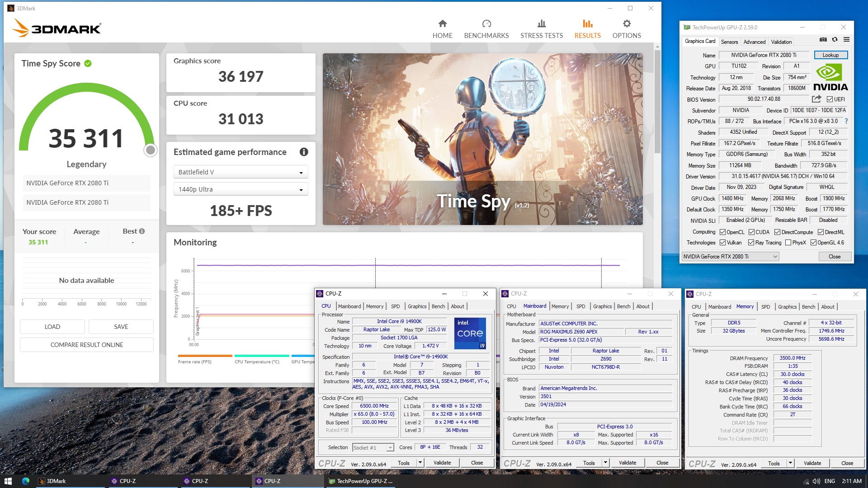Click the 3DMark results vertical scrollbar
Viewport: 868px width, 488px height.
[657, 102]
